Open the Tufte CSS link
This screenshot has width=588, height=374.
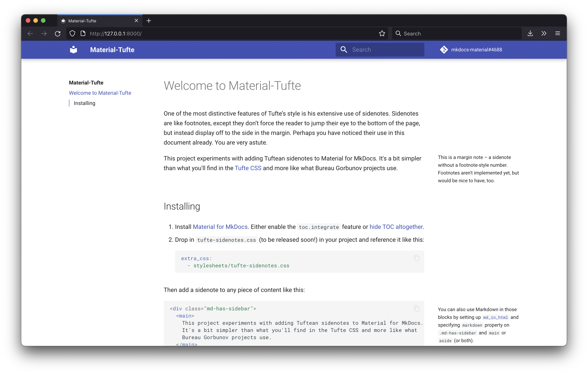point(248,168)
